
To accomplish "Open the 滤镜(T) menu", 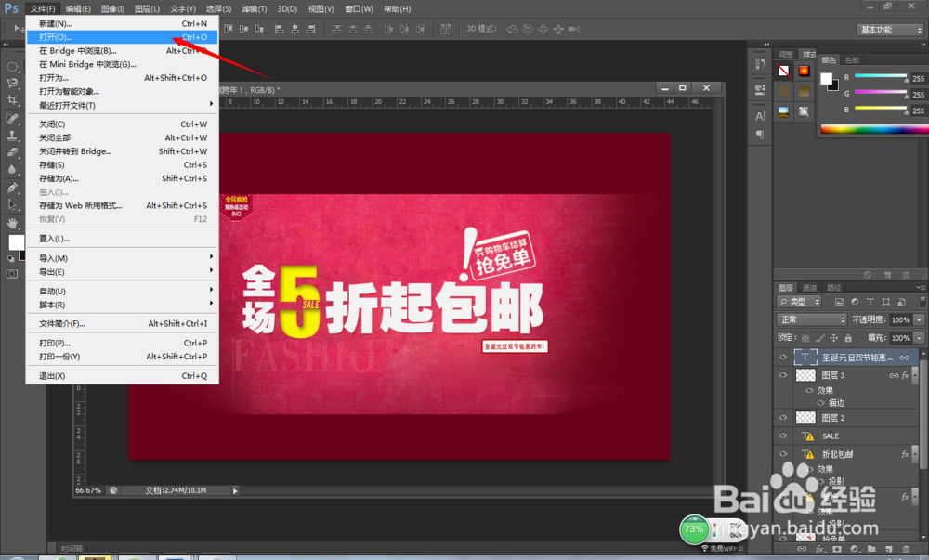I will click(255, 9).
